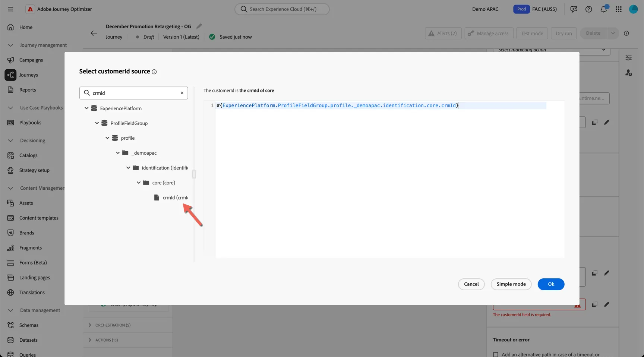Click the Catalogs sidebar icon
Image resolution: width=644 pixels, height=357 pixels.
pyautogui.click(x=10, y=155)
